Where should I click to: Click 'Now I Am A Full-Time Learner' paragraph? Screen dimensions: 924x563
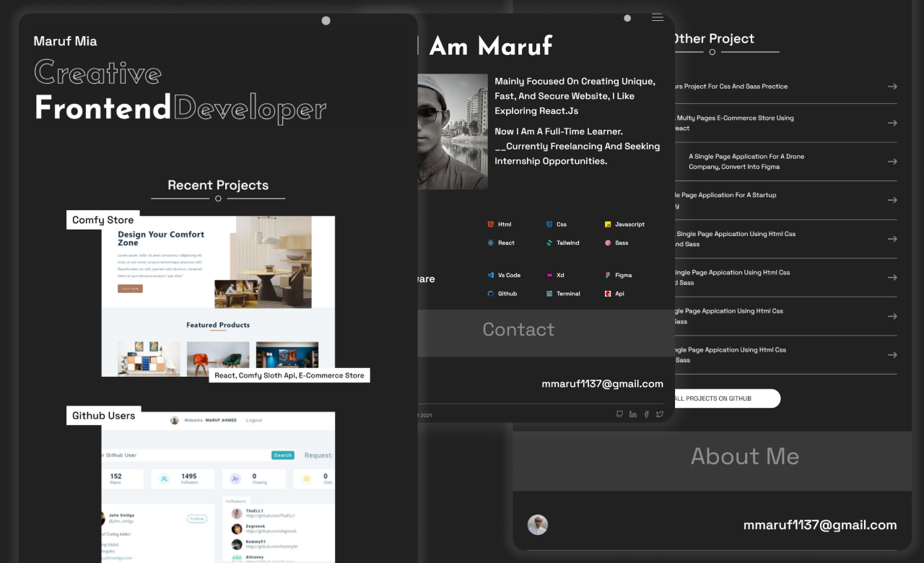(577, 147)
